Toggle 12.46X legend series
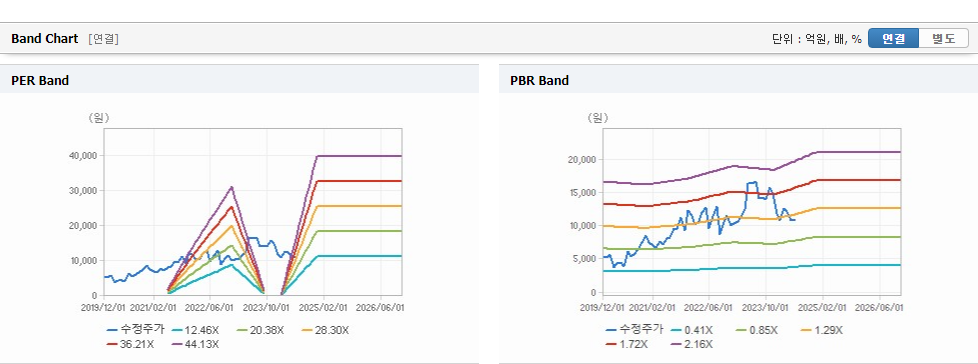This screenshot has width=978, height=364. pyautogui.click(x=196, y=330)
